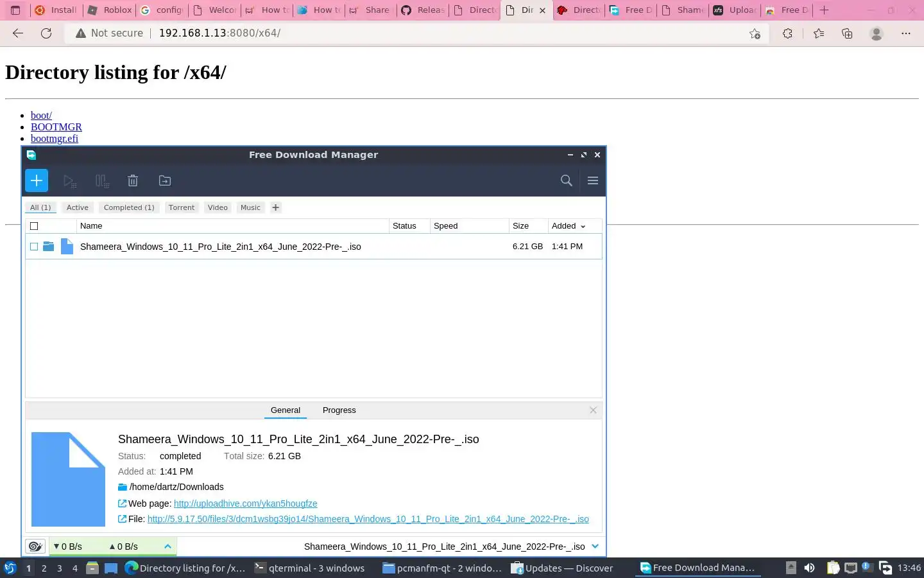Image resolution: width=924 pixels, height=578 pixels.
Task: Switch to the Upload browser tab
Action: (x=735, y=10)
